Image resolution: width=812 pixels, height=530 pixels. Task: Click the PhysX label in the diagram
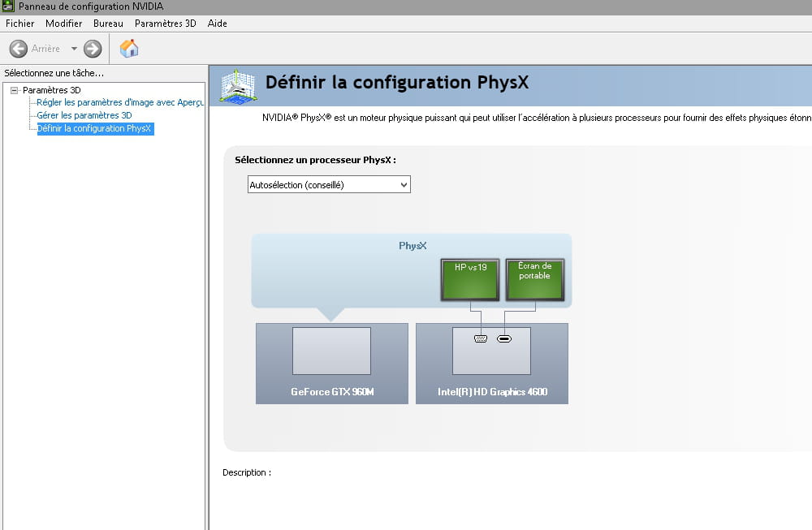coord(412,246)
